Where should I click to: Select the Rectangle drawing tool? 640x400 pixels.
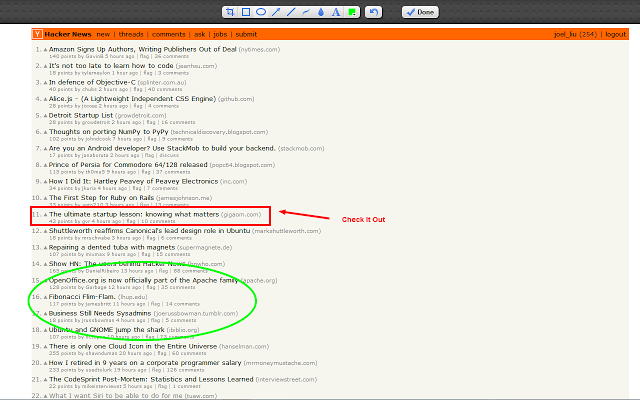point(246,12)
